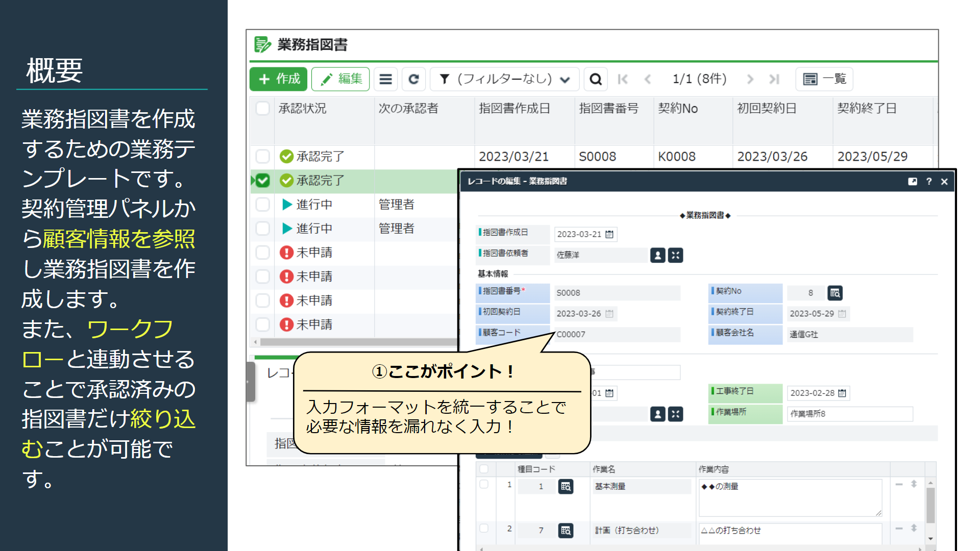Image resolution: width=980 pixels, height=551 pixels.
Task: Check the first 承認完了 row checkbox
Action: (263, 156)
